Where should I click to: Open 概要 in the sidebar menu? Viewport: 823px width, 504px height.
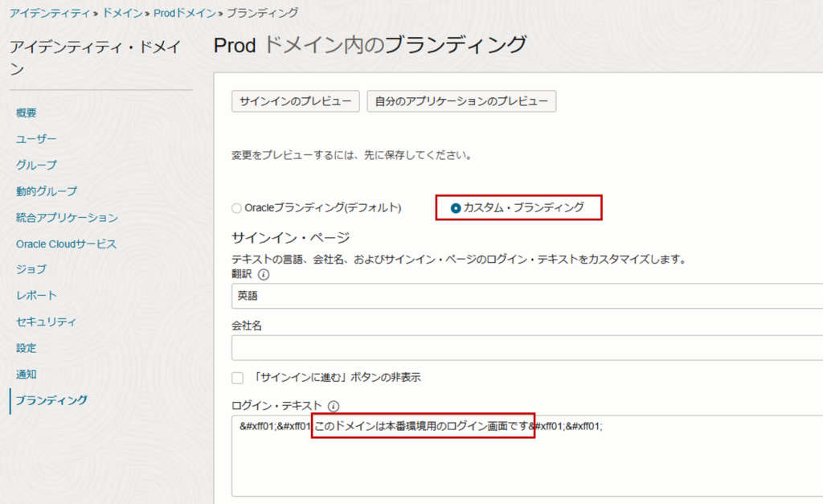(x=27, y=113)
